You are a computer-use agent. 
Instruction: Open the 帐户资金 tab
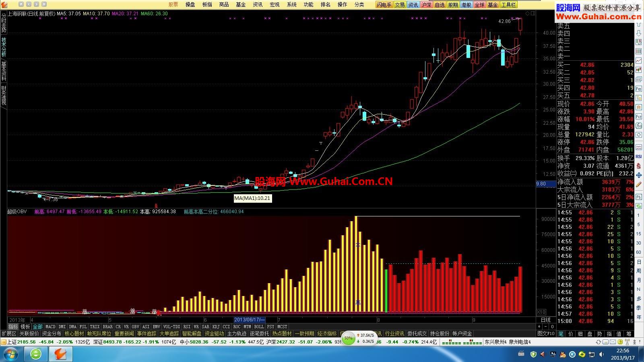click(462, 333)
